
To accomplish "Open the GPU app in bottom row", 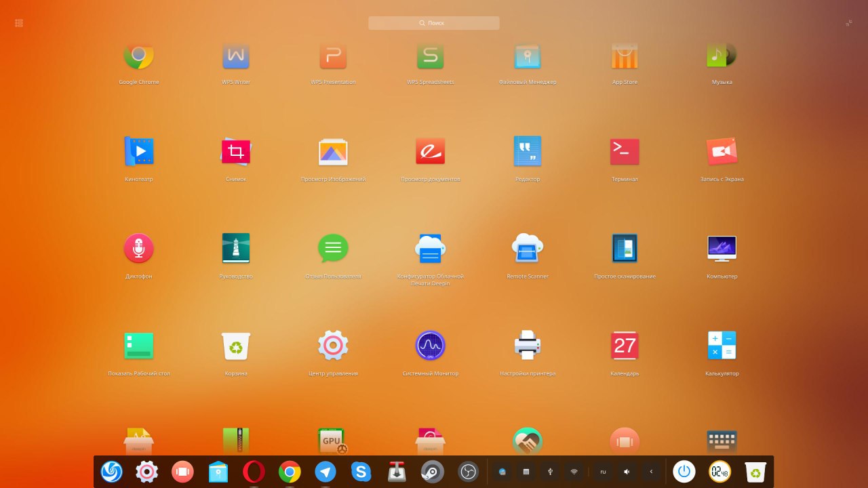I will pyautogui.click(x=333, y=441).
